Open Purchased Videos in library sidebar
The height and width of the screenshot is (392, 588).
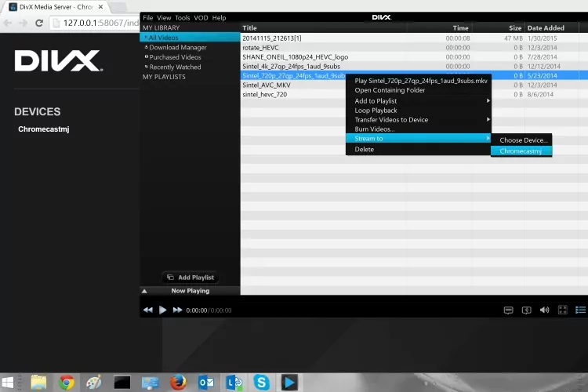[x=175, y=57]
